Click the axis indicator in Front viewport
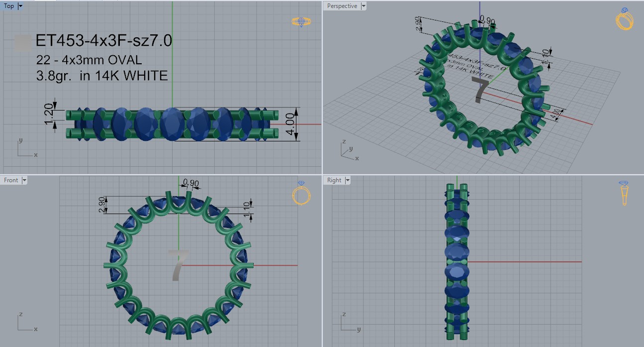Screen dimensions: 644x347 point(27,321)
